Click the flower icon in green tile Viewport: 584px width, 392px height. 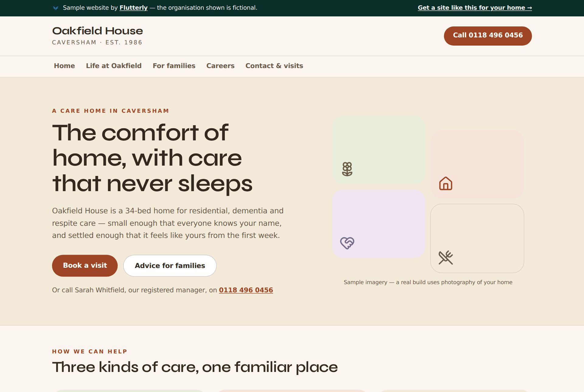click(x=347, y=169)
